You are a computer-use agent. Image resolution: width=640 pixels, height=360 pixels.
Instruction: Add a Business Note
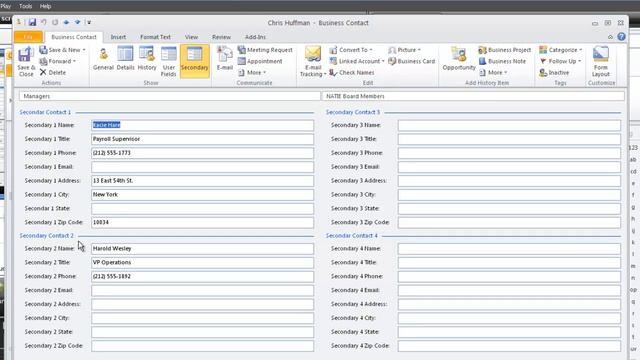coord(502,61)
